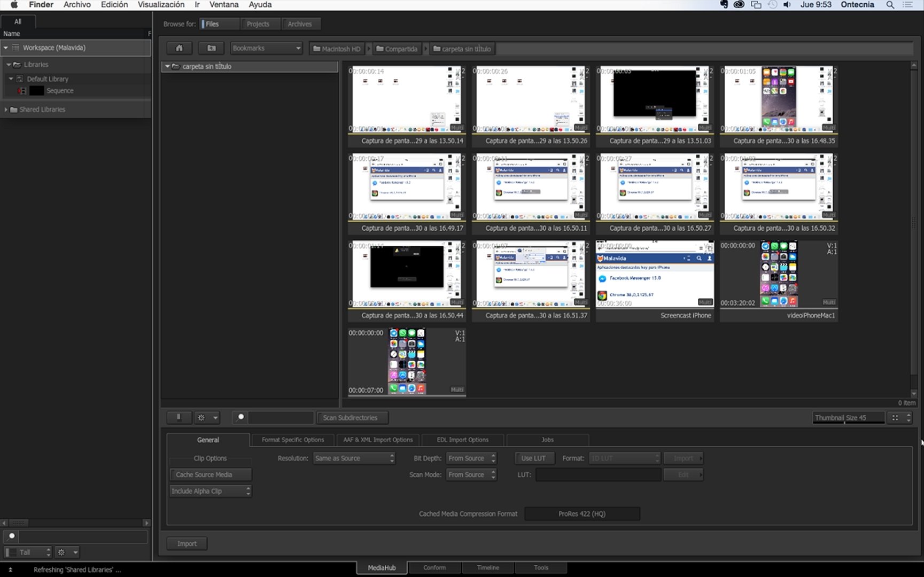This screenshot has width=924, height=577.
Task: Open the Tall view size dropdown
Action: coord(28,552)
